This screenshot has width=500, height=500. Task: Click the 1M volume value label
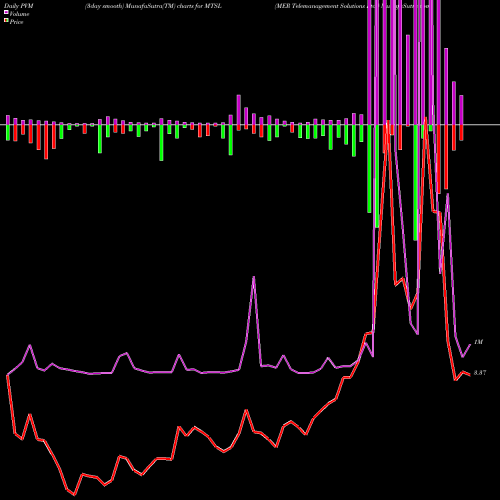[478, 342]
